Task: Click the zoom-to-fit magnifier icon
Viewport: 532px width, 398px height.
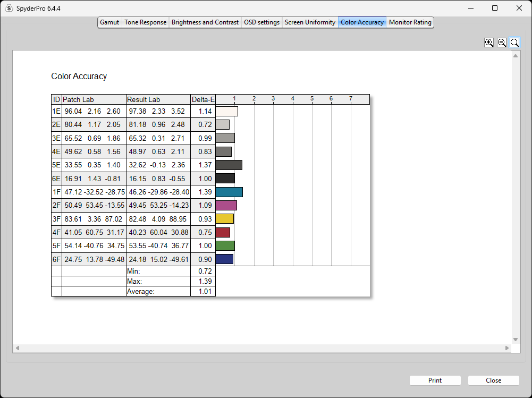Action: pyautogui.click(x=514, y=43)
